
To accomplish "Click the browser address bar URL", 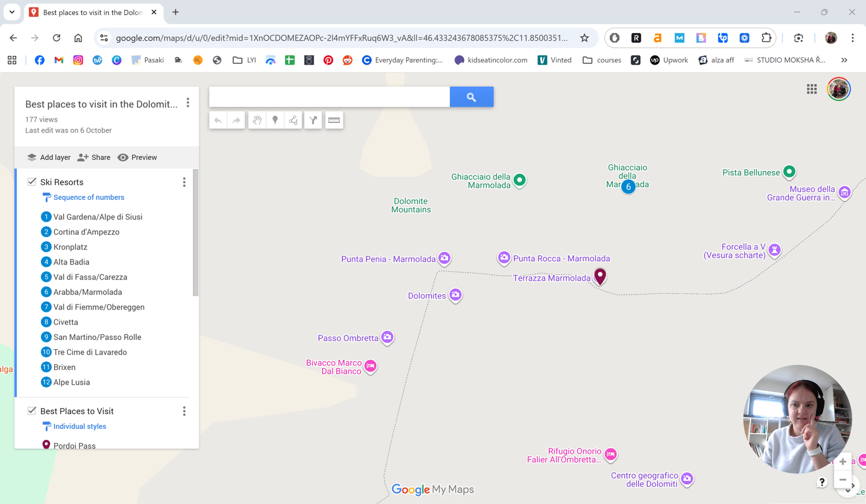I will [342, 38].
